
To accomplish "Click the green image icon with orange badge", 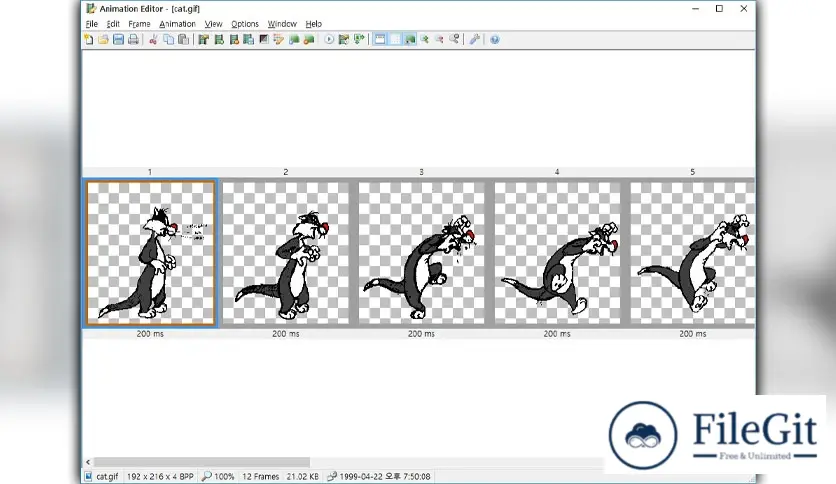I will click(x=309, y=39).
